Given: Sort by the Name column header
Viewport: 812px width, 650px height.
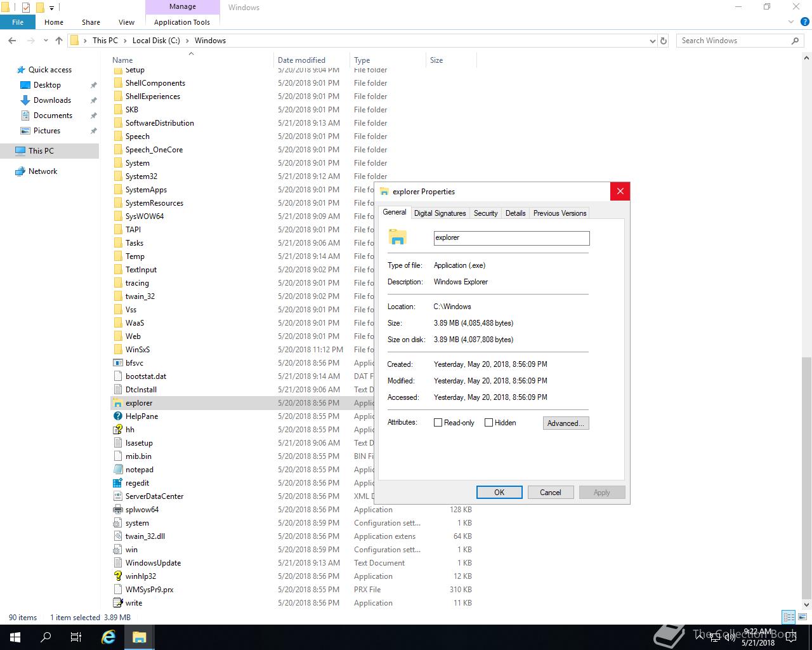Looking at the screenshot, I should 190,60.
